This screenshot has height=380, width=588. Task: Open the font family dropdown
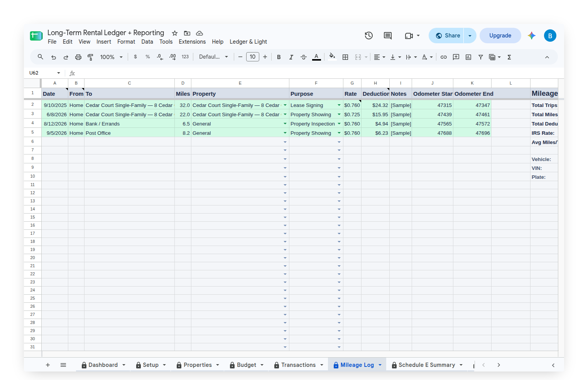[213, 57]
